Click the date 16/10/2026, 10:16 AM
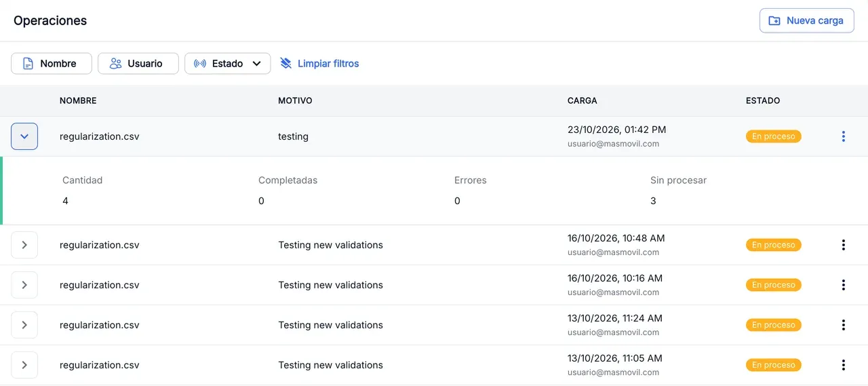Screen dimensions: 868x386 pos(615,278)
